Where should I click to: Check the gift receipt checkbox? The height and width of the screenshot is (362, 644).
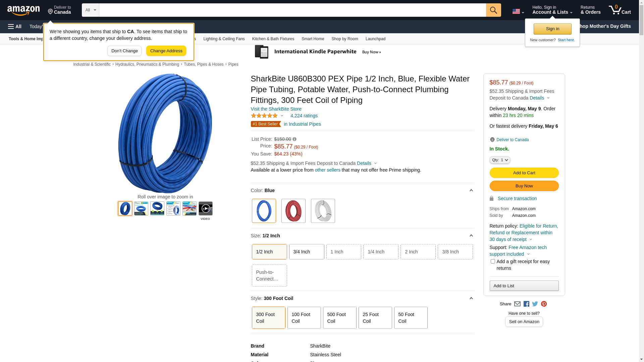coord(492,261)
